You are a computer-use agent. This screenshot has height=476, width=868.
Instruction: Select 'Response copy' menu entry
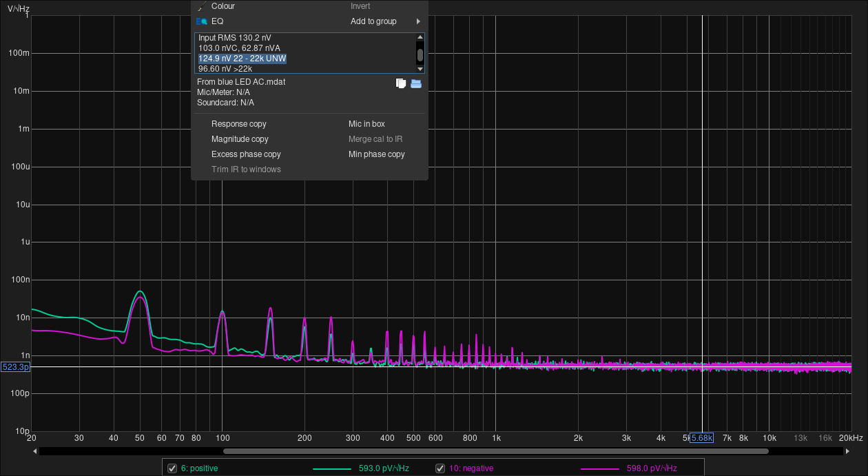(x=239, y=124)
